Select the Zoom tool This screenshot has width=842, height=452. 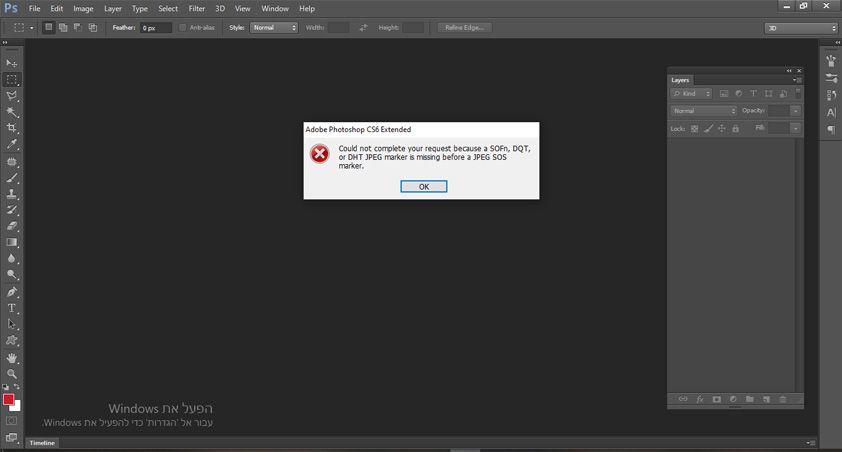pyautogui.click(x=11, y=374)
